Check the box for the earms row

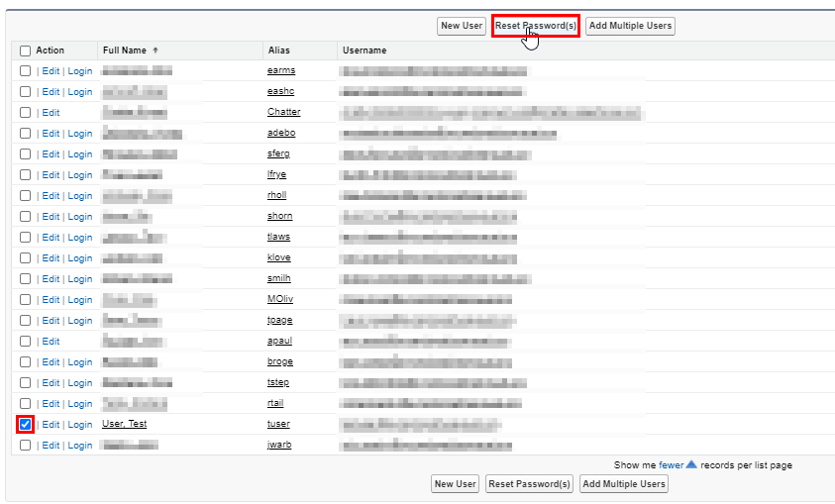tap(25, 70)
